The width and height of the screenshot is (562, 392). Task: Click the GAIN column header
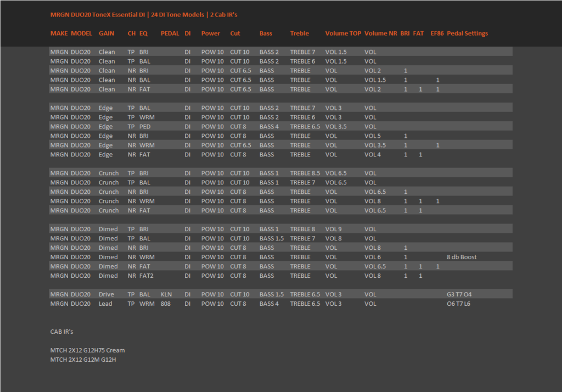coord(106,33)
